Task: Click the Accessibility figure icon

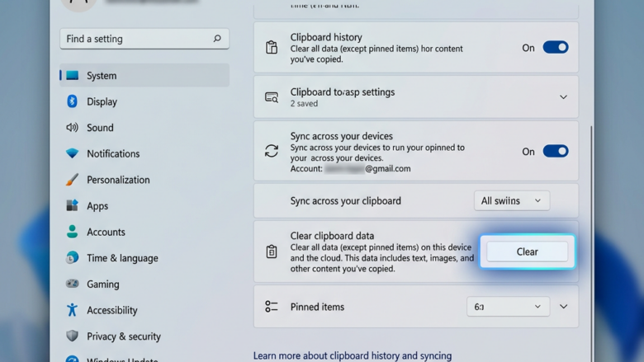Action: pyautogui.click(x=72, y=310)
